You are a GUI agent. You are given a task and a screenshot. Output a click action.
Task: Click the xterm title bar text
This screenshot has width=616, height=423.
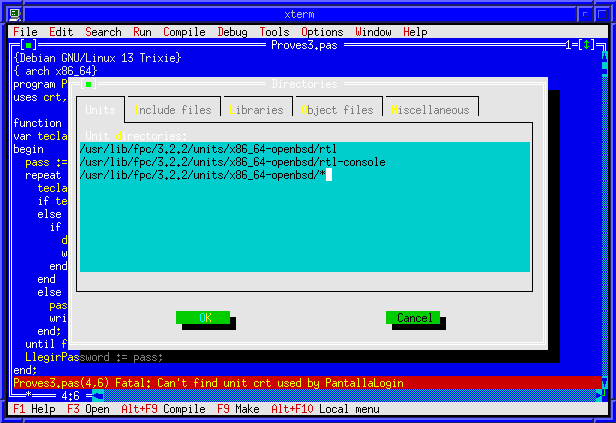tap(299, 15)
